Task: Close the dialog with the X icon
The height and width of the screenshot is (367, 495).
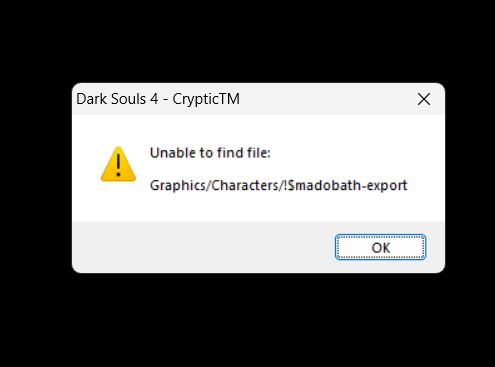Action: coord(424,99)
